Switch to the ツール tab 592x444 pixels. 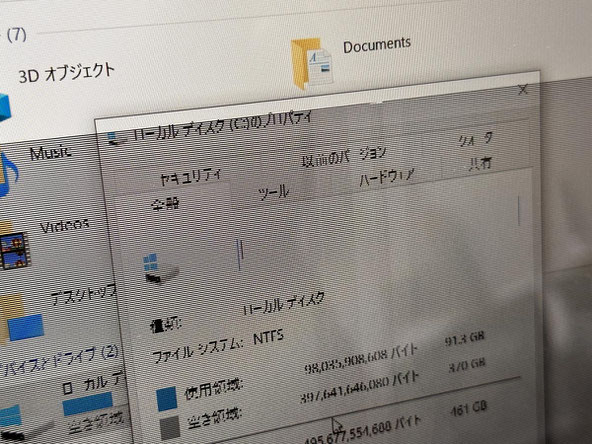(274, 193)
